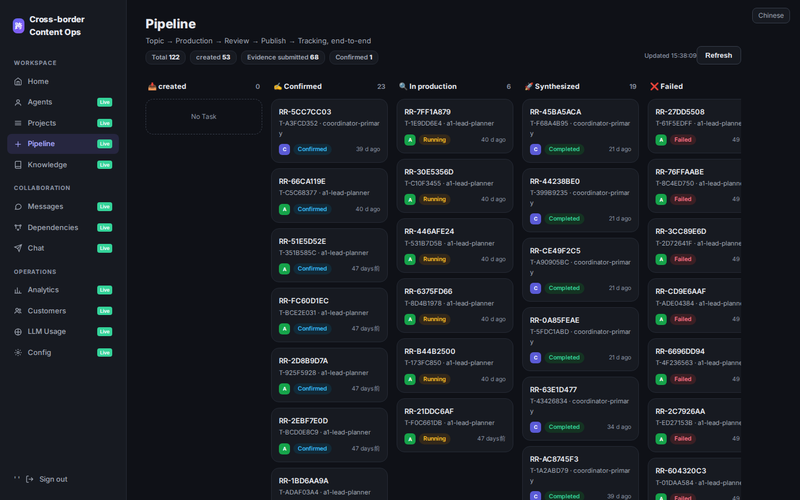Click the Knowledge book icon
Screen dimensions: 800x500
(18, 165)
